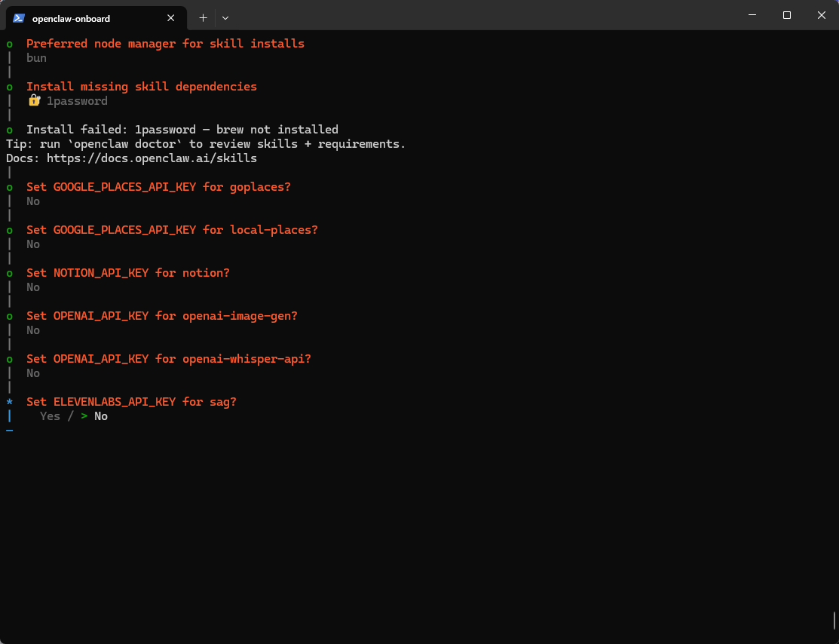
Task: Click the terminal scrollbar thumb
Action: [834, 621]
